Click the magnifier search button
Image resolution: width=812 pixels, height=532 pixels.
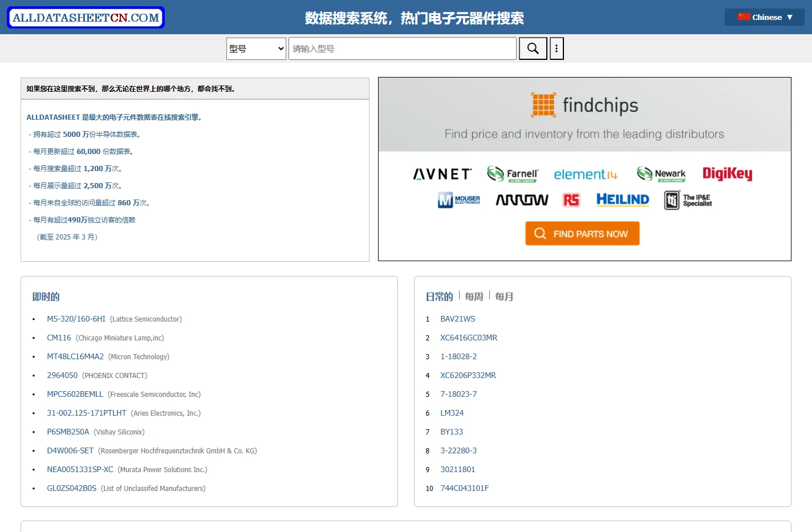click(x=533, y=48)
